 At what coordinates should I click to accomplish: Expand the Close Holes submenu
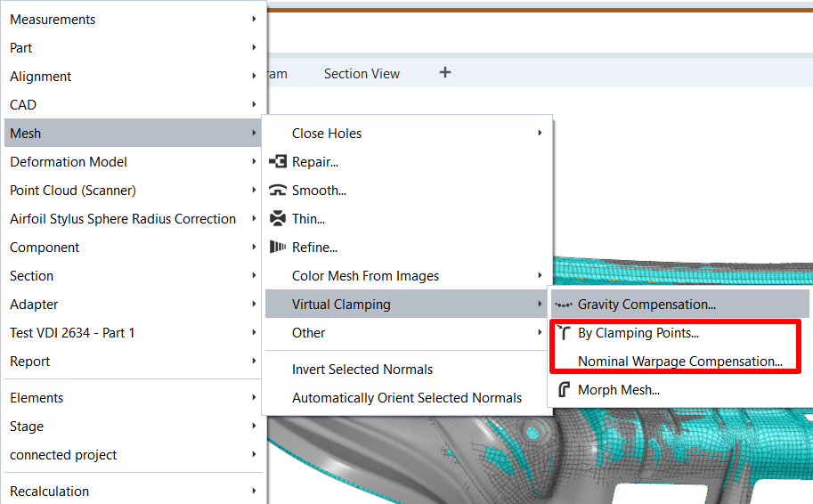click(x=540, y=134)
